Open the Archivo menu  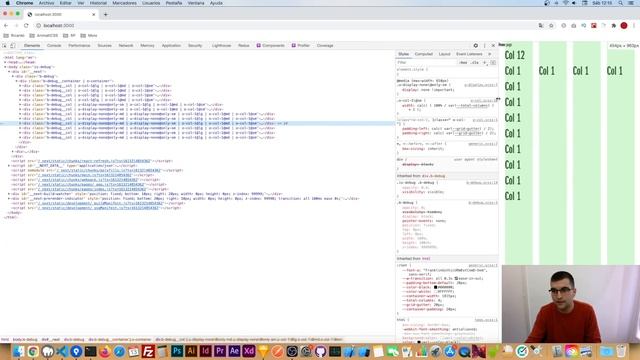[x=46, y=3]
